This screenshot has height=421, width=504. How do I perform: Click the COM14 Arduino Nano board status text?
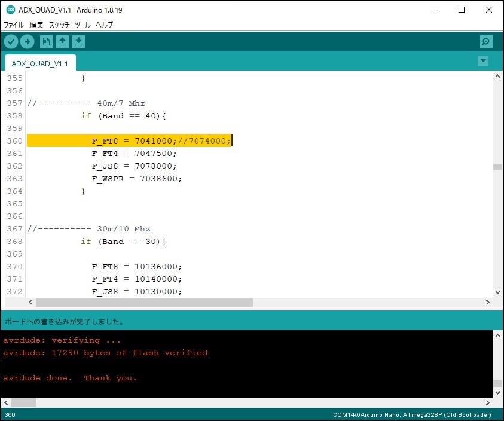pyautogui.click(x=412, y=414)
